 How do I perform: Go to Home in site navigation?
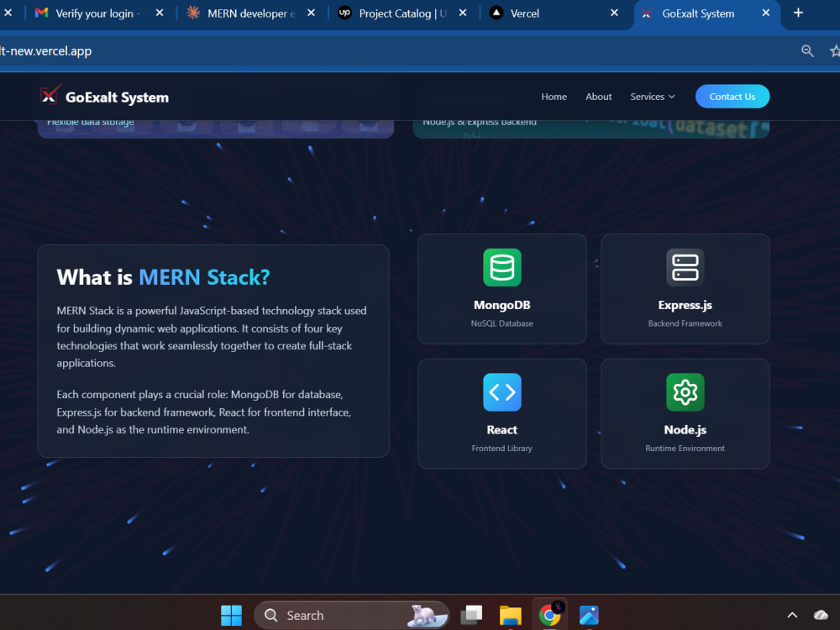click(554, 97)
